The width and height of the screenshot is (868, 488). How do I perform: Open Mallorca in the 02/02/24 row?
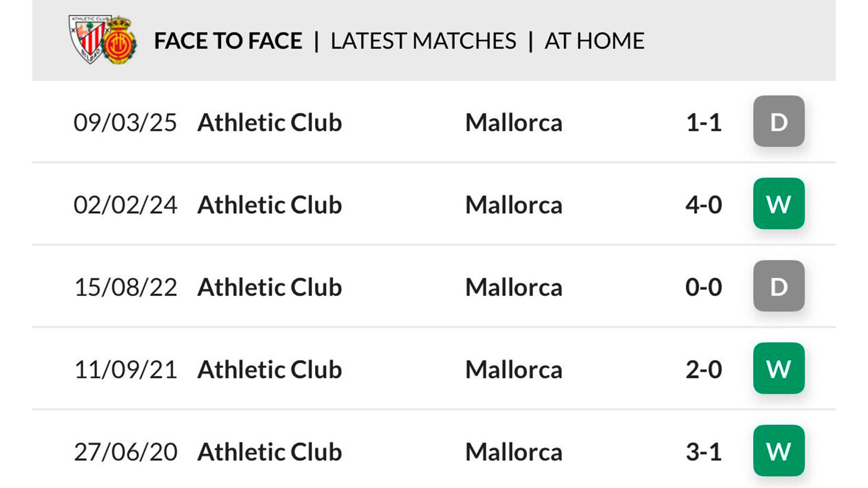click(x=514, y=205)
